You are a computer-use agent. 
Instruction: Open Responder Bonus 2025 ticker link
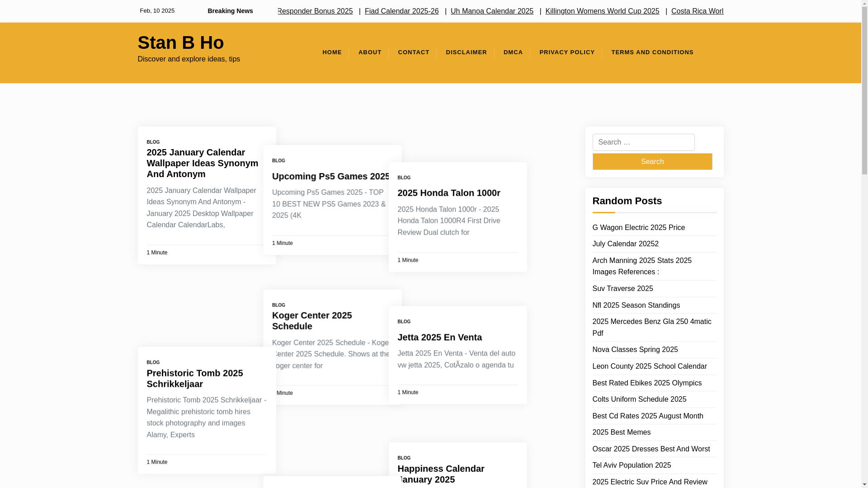[x=315, y=11]
